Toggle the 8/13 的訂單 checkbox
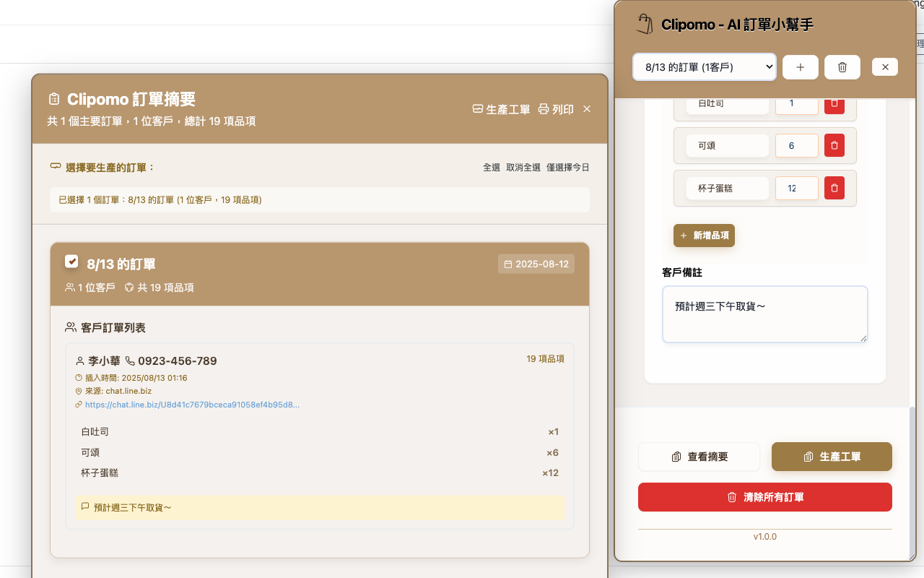This screenshot has height=578, width=924. [71, 262]
